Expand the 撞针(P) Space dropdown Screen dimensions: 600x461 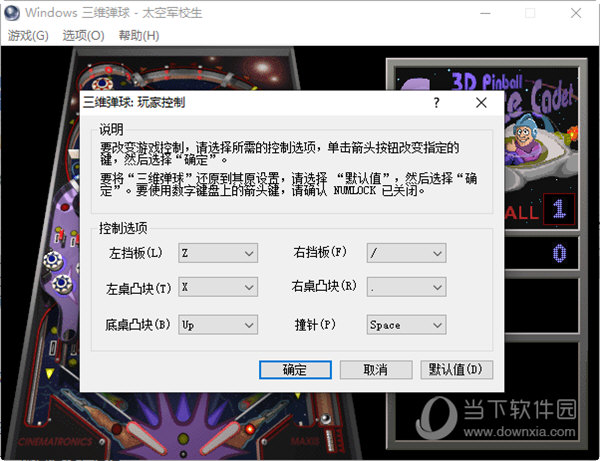pos(406,325)
